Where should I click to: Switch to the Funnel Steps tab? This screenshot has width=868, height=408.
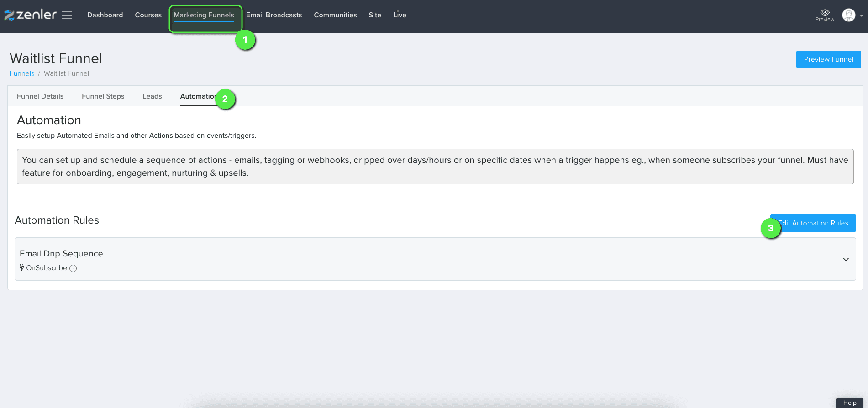[103, 96]
